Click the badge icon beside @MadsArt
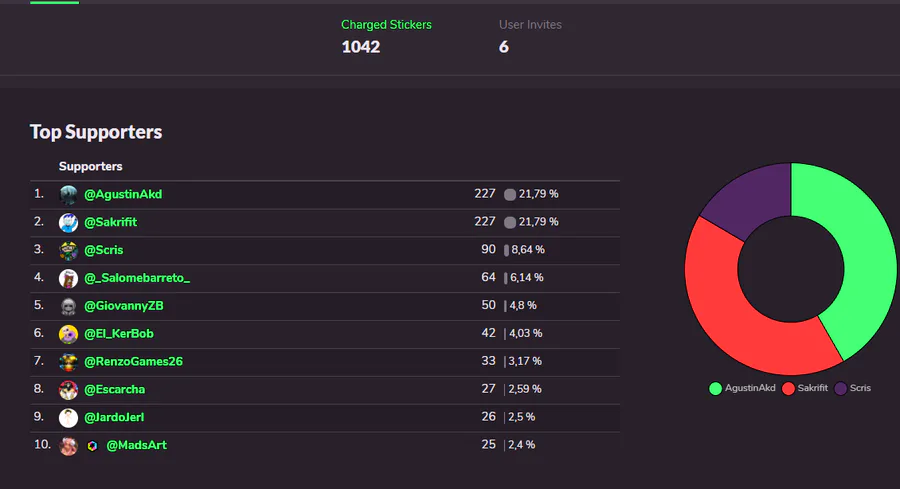 point(92,446)
